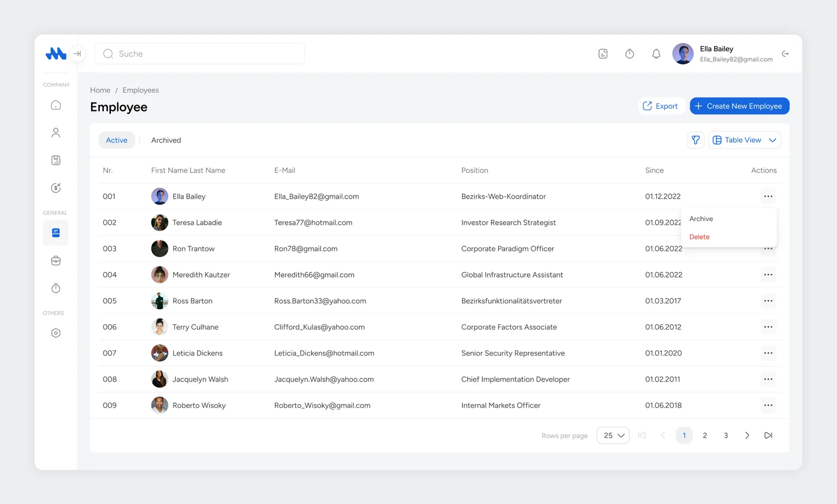Click Teresa77@hotmail.com email cell
Viewport: 837px width, 504px height.
(x=313, y=223)
